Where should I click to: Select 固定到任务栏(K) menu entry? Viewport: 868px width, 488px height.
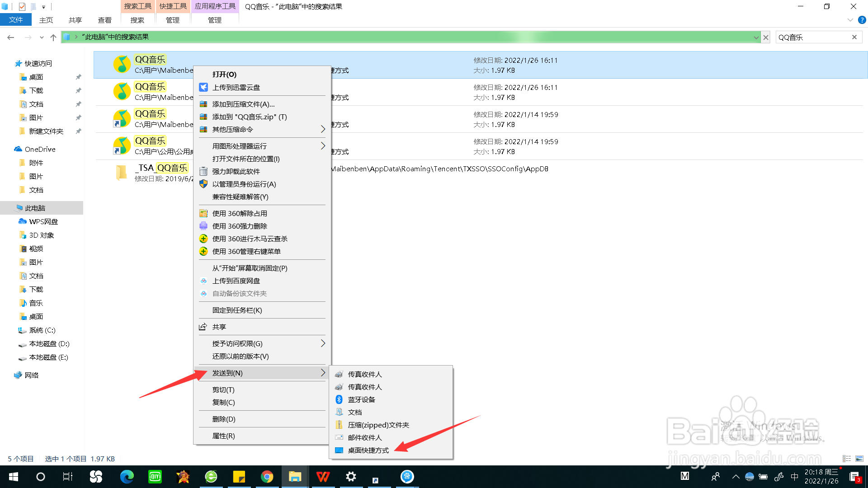point(262,310)
